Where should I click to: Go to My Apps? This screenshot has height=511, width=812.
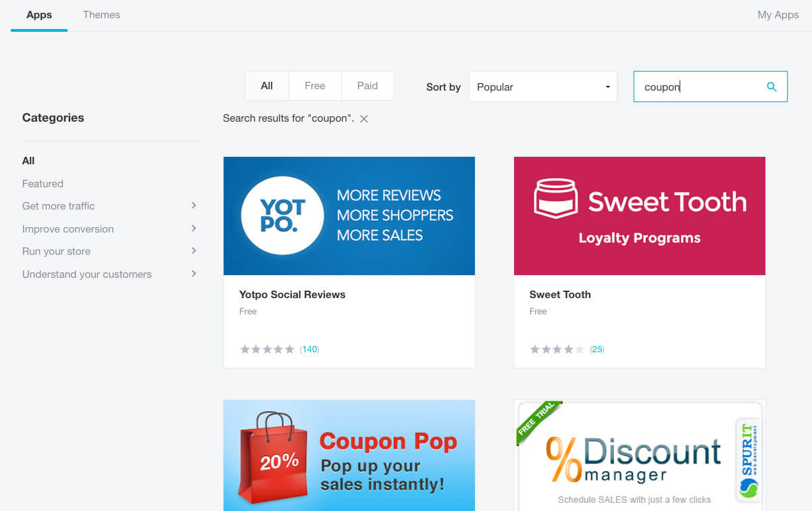coord(778,15)
